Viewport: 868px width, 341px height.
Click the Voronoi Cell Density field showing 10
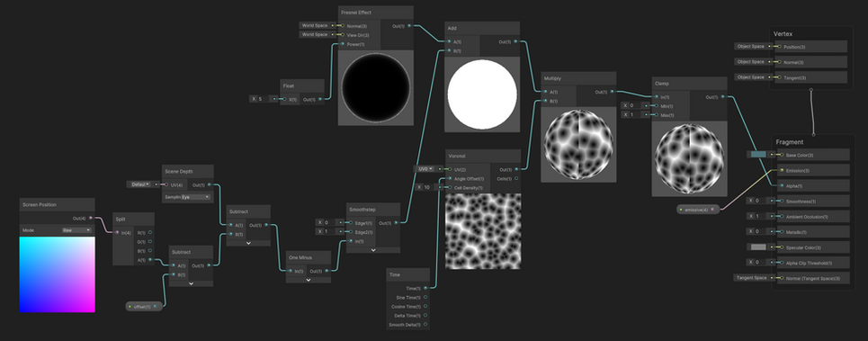tap(430, 187)
